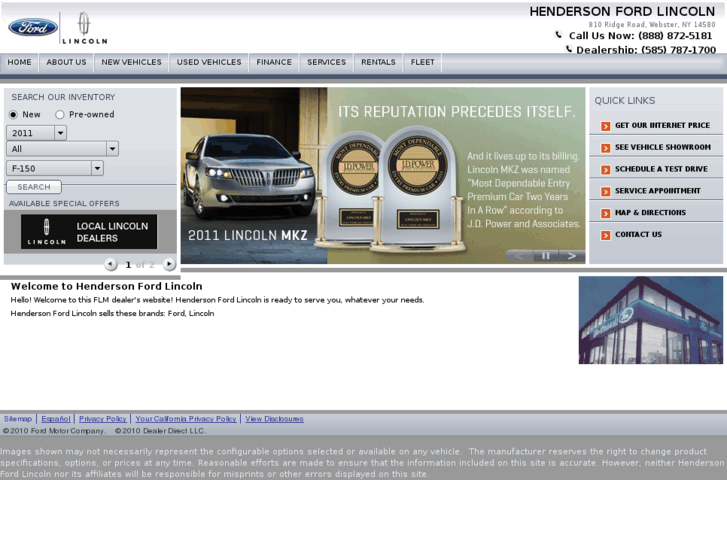The image size is (727, 545).
Task: Click arrow icon next to Contact Us
Action: (x=606, y=235)
